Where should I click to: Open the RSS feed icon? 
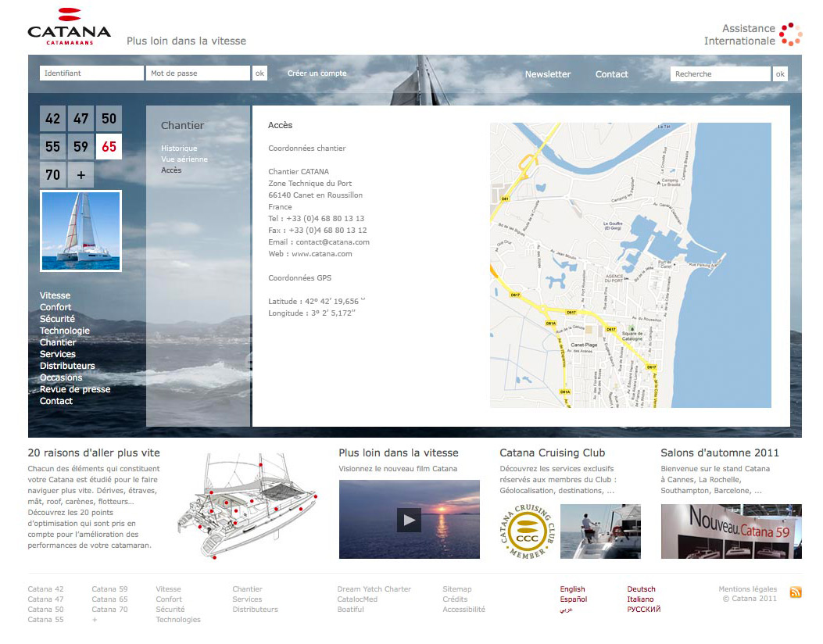pos(795,592)
